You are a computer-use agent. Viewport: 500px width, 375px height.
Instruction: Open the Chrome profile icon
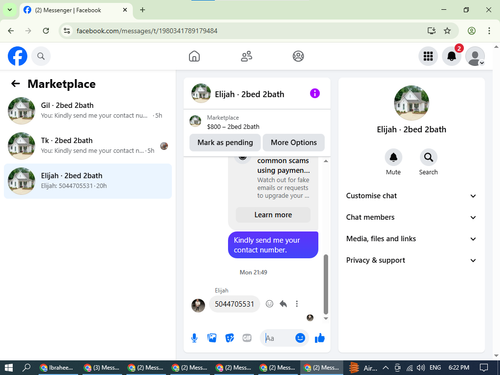(471, 31)
